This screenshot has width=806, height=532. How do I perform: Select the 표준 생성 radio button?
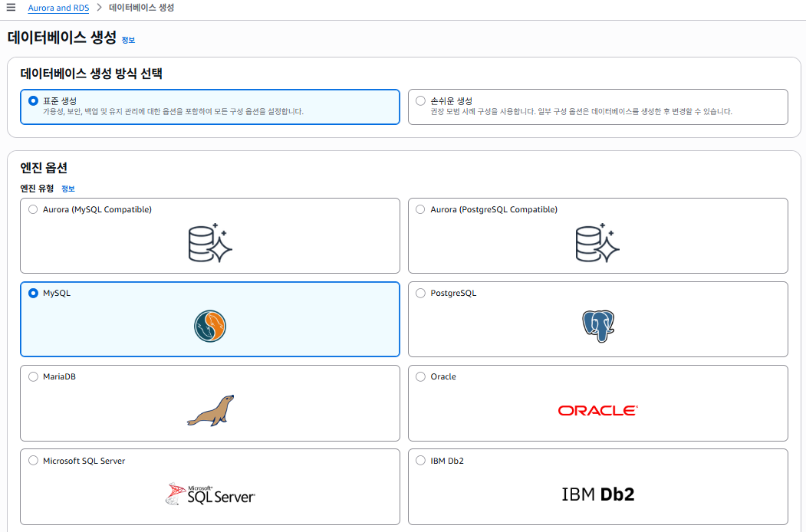tap(34, 100)
